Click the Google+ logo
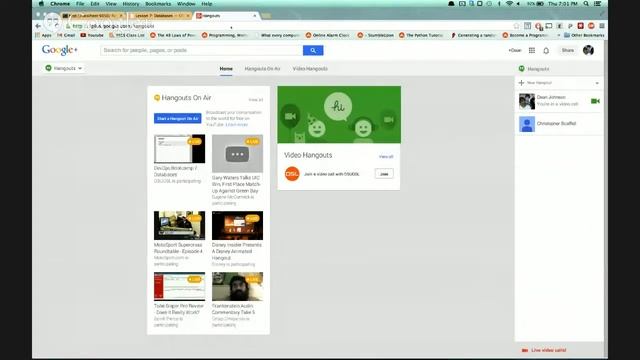This screenshot has width=640, height=360. (x=60, y=50)
